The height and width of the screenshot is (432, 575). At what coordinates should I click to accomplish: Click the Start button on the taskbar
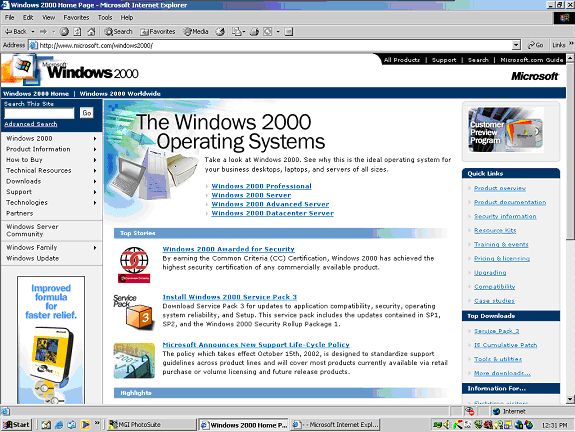click(x=17, y=425)
